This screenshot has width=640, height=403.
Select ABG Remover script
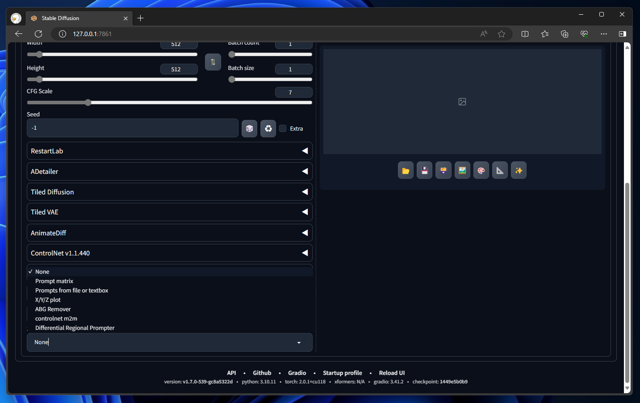(169, 309)
